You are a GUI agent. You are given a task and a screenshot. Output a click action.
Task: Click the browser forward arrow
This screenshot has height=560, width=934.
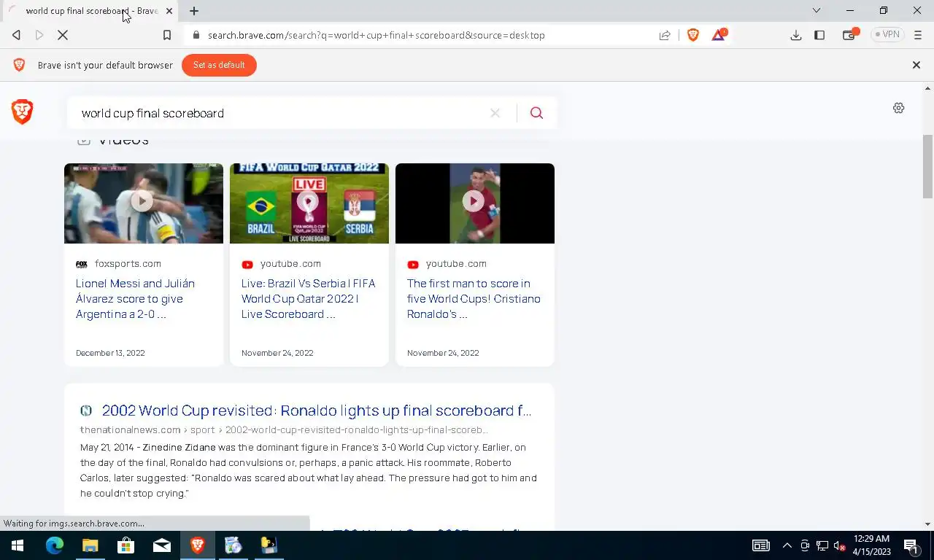(x=39, y=35)
